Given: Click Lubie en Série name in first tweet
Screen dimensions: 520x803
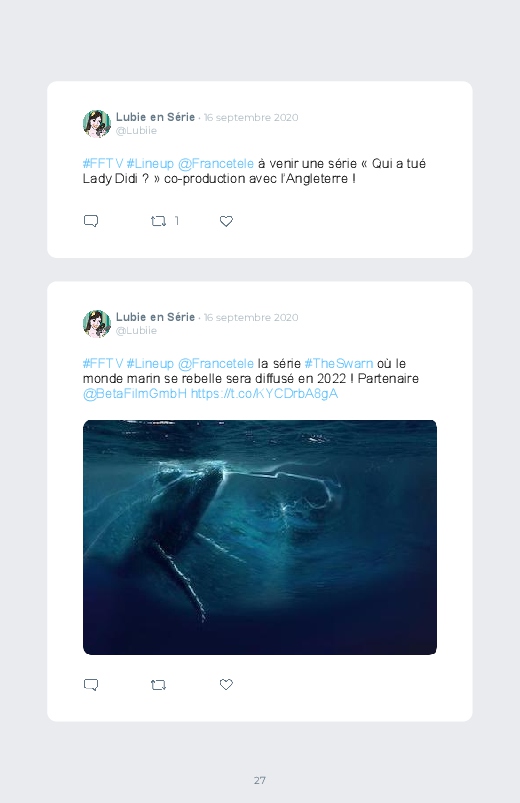Looking at the screenshot, I should (x=155, y=117).
